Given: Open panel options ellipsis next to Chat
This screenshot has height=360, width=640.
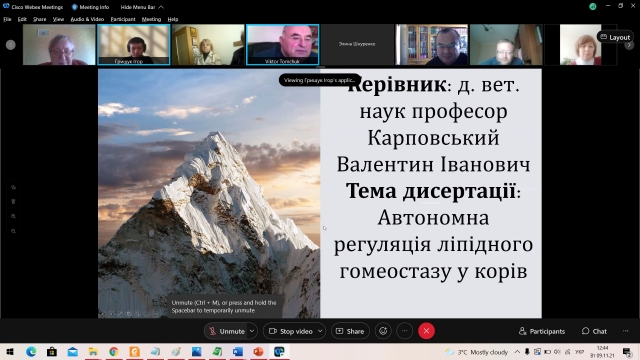Looking at the screenshot, I should (626, 331).
